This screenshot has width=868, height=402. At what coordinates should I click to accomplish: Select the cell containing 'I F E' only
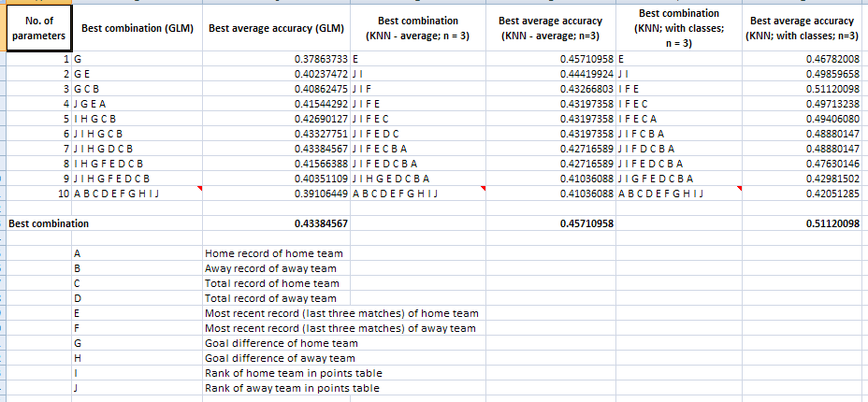(x=679, y=89)
